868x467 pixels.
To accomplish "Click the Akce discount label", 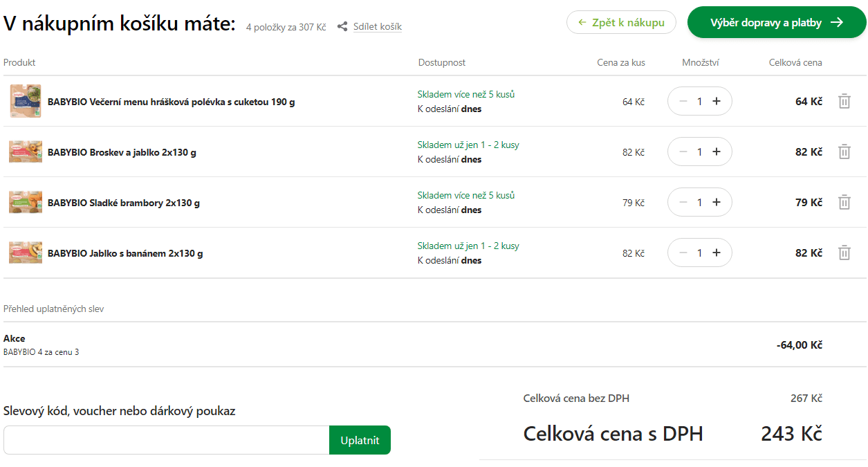I will click(15, 338).
